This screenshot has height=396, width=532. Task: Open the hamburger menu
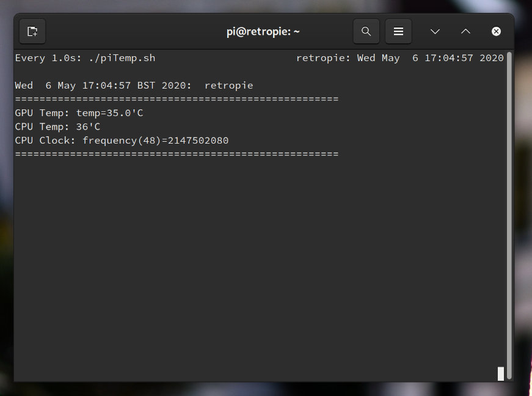(398, 32)
